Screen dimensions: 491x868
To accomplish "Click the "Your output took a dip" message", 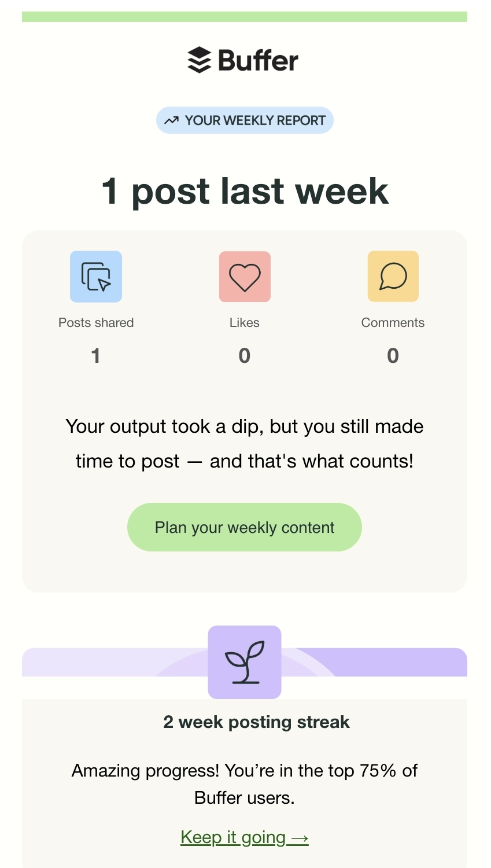I will pos(245,444).
